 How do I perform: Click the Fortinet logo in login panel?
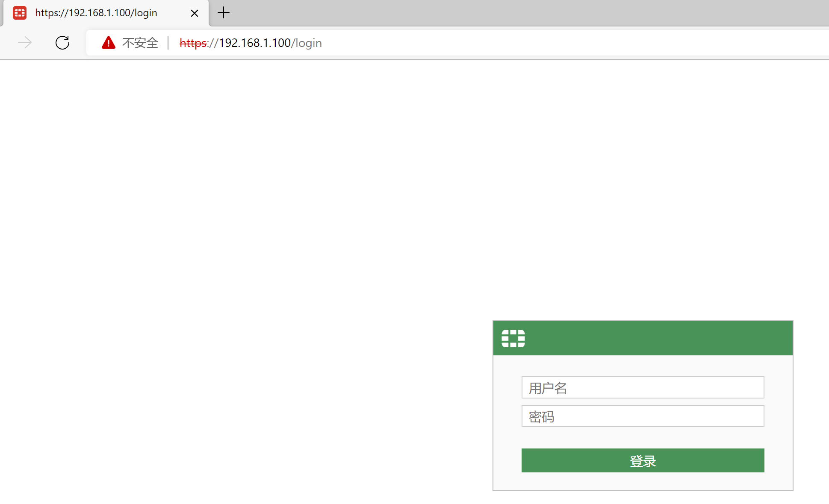[x=513, y=338]
